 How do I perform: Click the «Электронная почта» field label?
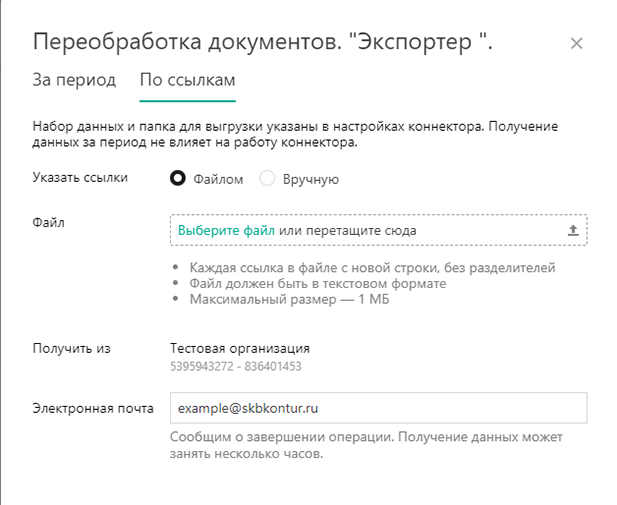[93, 409]
